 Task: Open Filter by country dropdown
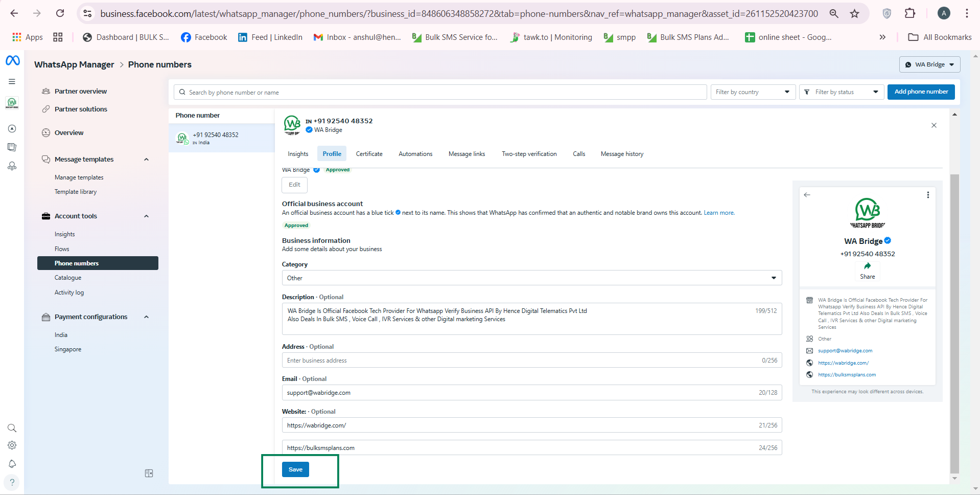[753, 92]
